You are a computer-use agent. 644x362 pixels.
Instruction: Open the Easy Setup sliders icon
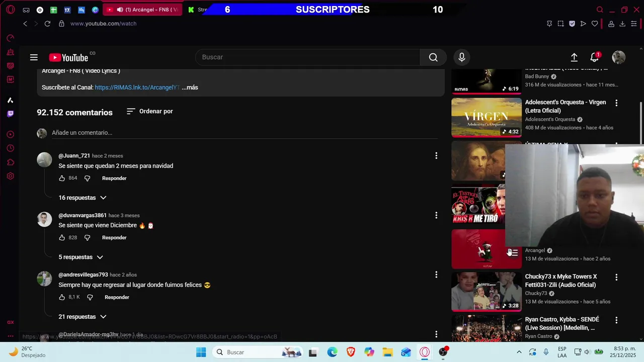click(x=634, y=24)
